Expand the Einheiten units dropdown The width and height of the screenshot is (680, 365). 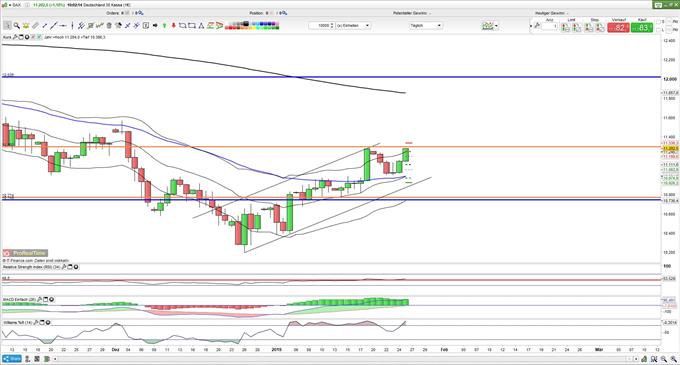pos(353,26)
